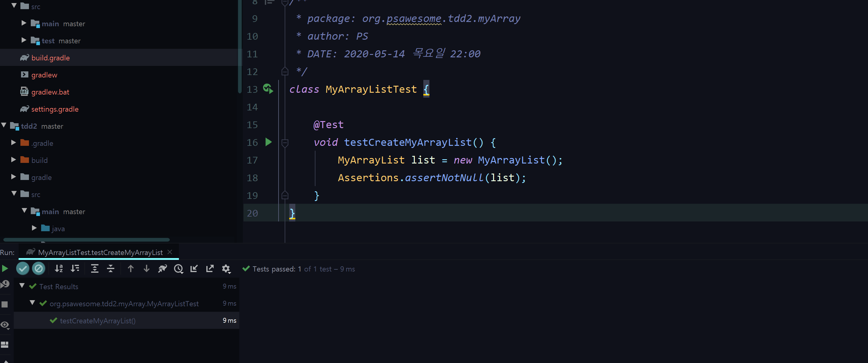Toggle Show Ignored tests filter
Viewport: 868px width, 363px height.
38,268
